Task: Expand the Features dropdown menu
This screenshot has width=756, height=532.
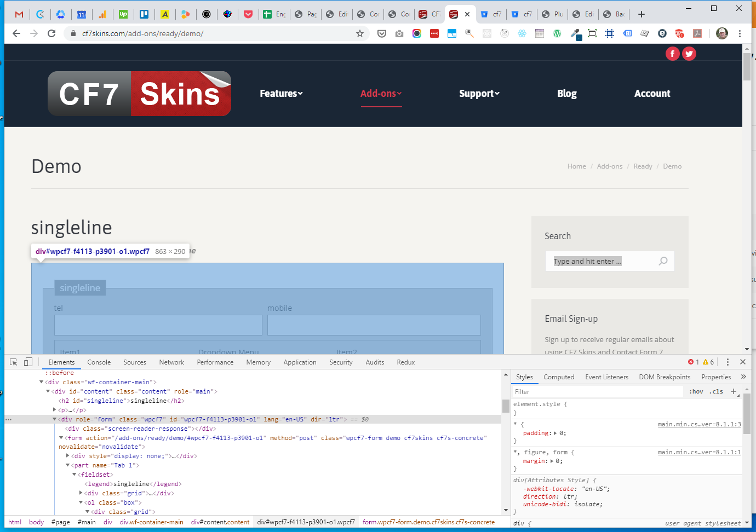Action: tap(281, 94)
